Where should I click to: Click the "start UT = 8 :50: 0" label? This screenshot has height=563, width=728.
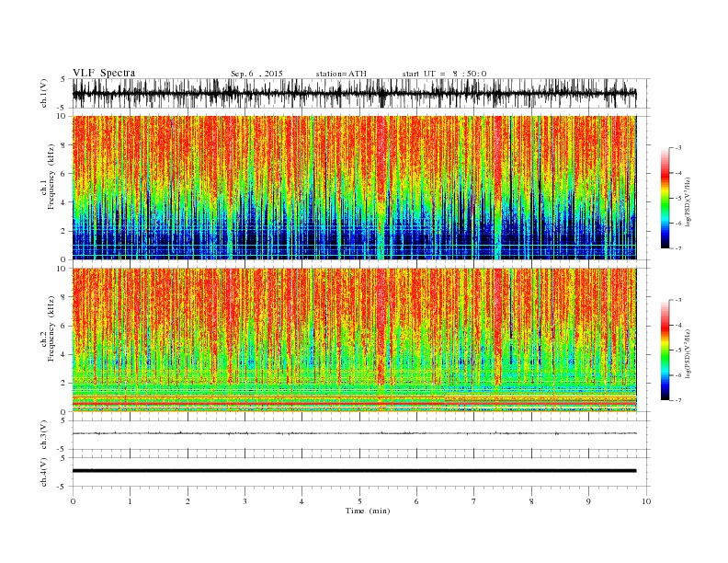click(x=444, y=74)
